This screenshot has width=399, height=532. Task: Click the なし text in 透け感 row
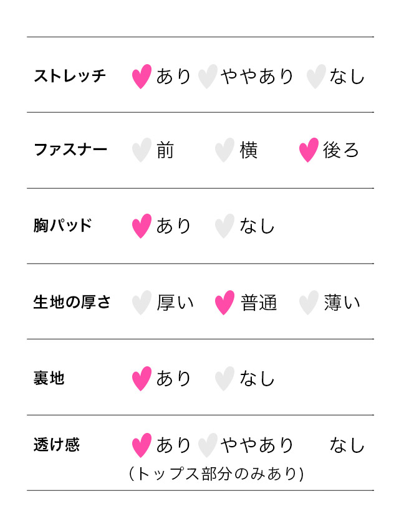point(347,445)
